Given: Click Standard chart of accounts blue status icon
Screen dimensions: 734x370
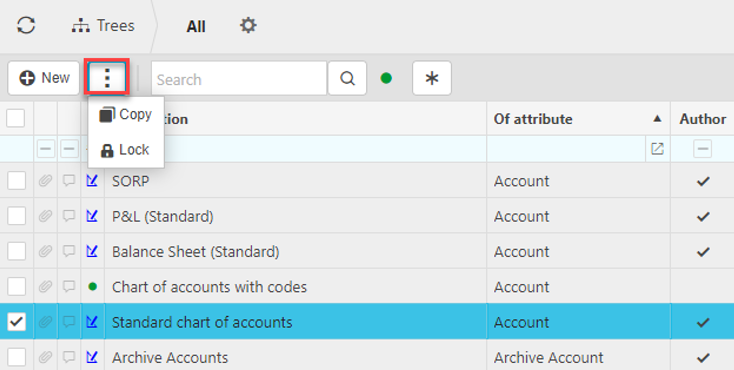Looking at the screenshot, I should point(92,321).
